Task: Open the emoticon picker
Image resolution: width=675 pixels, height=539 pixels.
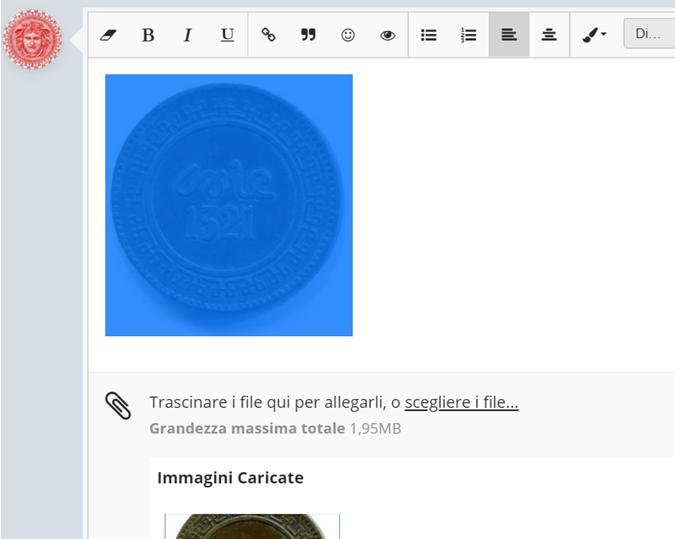Action: click(x=348, y=35)
